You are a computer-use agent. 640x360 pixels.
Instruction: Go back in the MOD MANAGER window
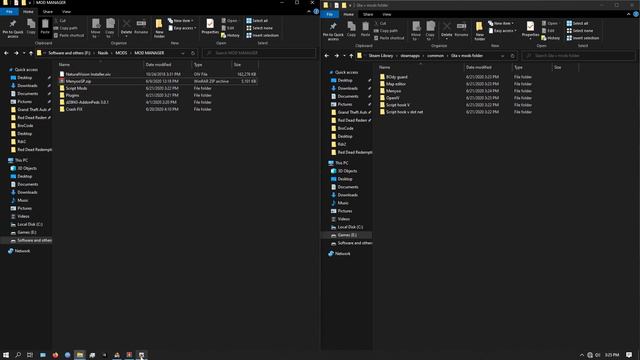6,53
